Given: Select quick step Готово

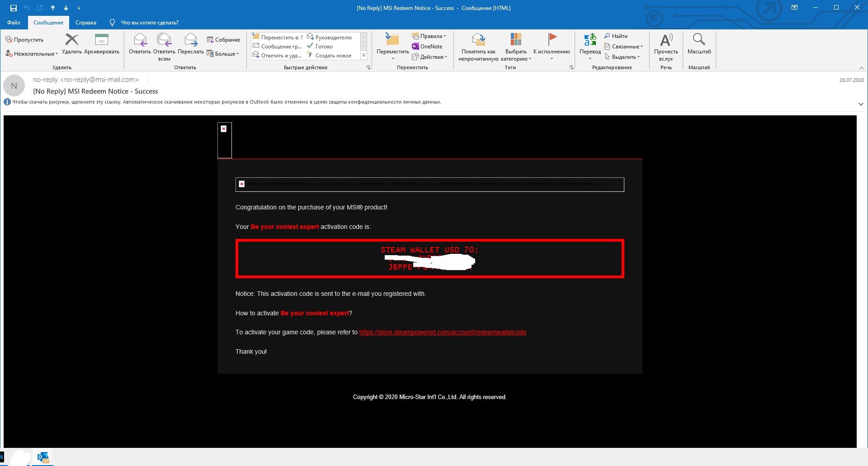Looking at the screenshot, I should click(x=320, y=46).
